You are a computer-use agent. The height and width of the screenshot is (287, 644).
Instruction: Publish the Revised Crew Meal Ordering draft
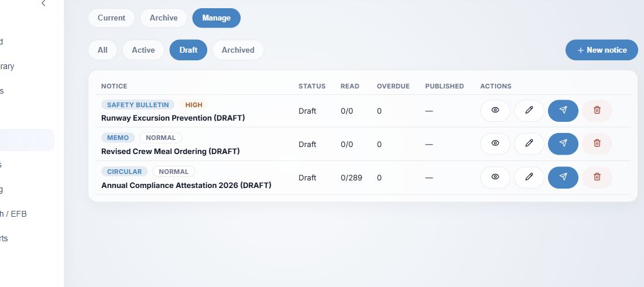(563, 144)
